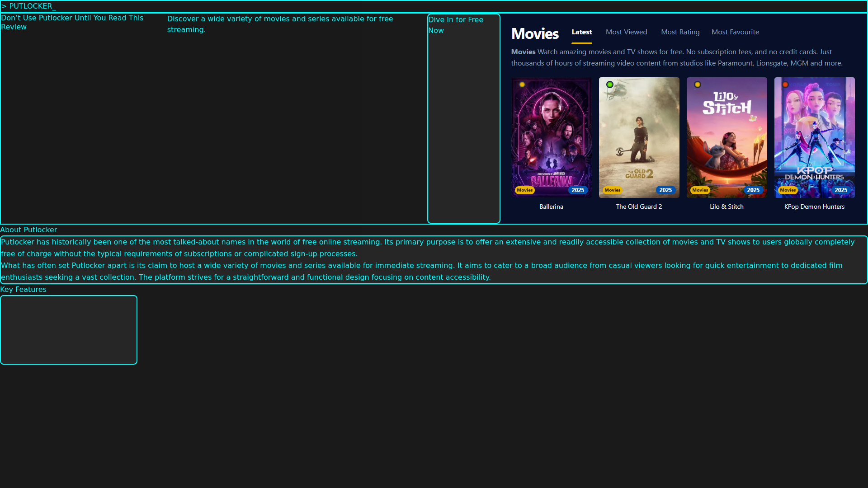Screen dimensions: 868x488
Task: Open the KPop Demon Hunters poster
Action: [815, 137]
